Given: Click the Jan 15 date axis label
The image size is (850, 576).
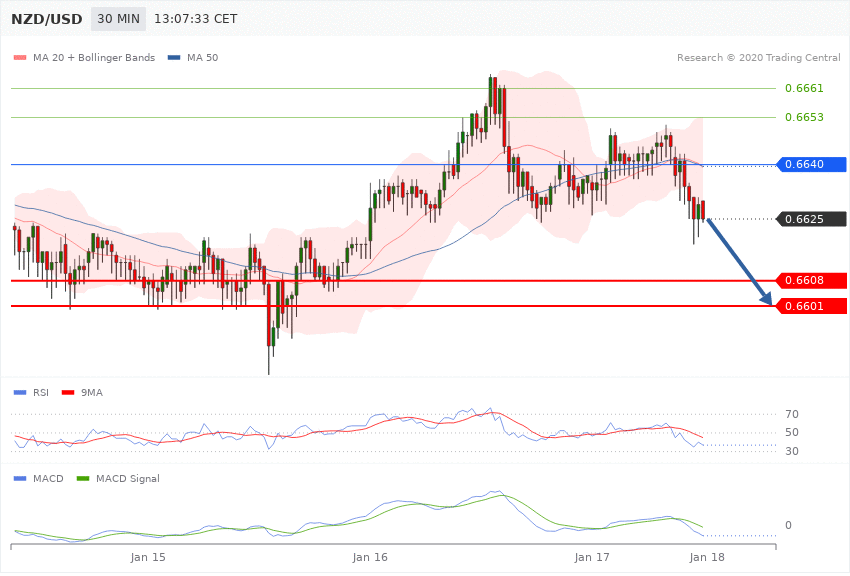Looking at the screenshot, I should 148,557.
